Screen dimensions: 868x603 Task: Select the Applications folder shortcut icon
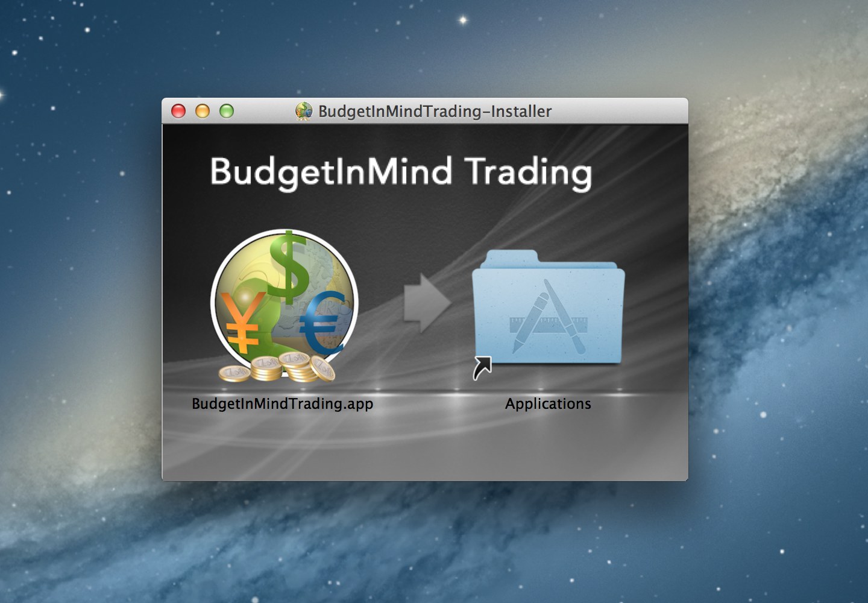tap(548, 314)
